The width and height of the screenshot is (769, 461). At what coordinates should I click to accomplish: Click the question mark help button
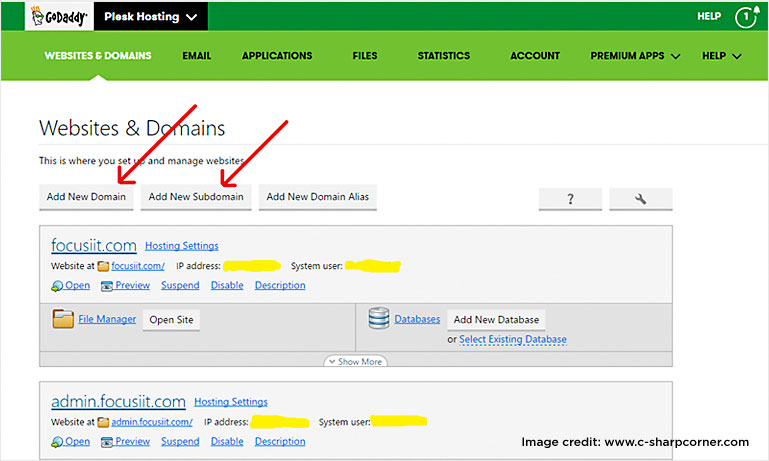(x=570, y=199)
